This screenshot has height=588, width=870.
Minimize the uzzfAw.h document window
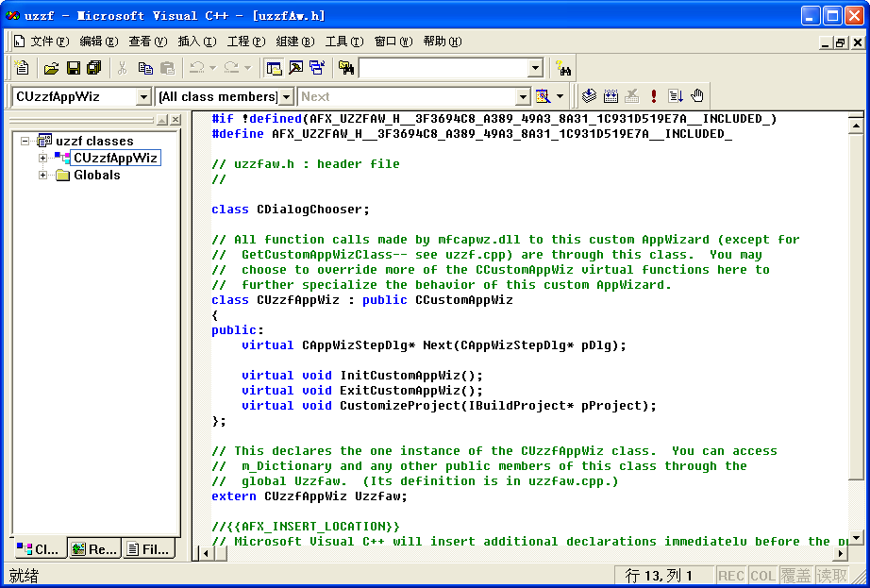pos(827,42)
